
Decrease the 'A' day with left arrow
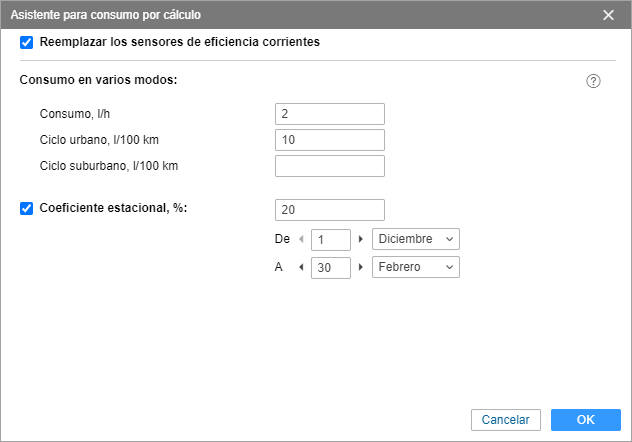(x=301, y=267)
